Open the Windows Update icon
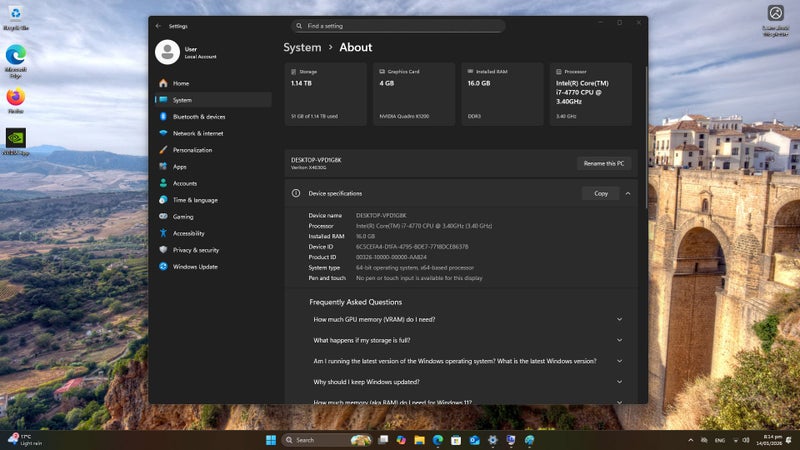Image resolution: width=800 pixels, height=450 pixels. pyautogui.click(x=163, y=266)
